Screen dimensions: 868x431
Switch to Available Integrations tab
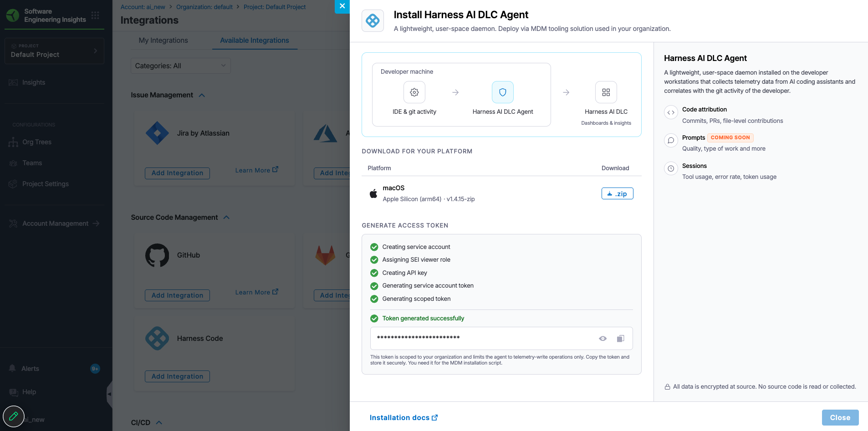tap(255, 41)
